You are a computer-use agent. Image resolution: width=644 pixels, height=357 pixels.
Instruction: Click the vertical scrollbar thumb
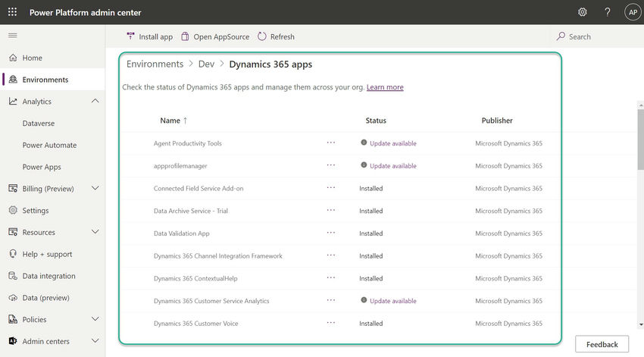pos(641,140)
